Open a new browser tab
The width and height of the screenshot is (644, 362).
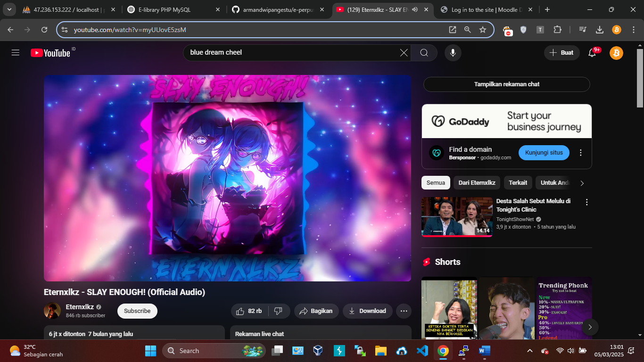pyautogui.click(x=547, y=9)
